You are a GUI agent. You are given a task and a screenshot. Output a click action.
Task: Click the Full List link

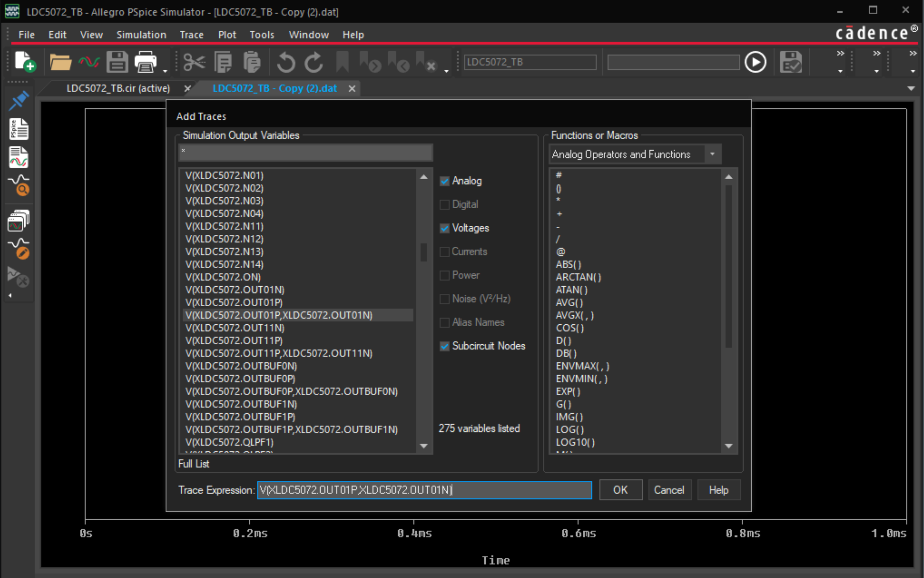coord(194,464)
